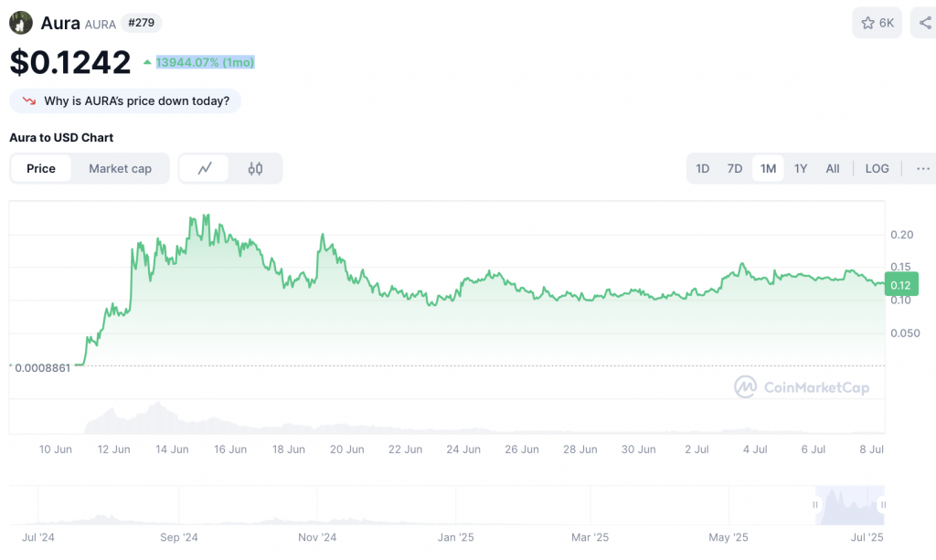Choose the All time range
This screenshot has width=936, height=560.
(x=833, y=169)
